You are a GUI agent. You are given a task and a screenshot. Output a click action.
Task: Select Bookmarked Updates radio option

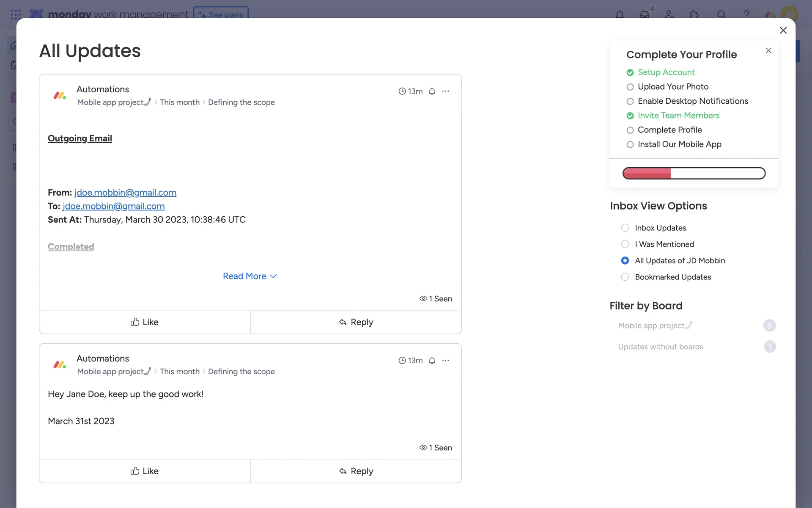(625, 277)
